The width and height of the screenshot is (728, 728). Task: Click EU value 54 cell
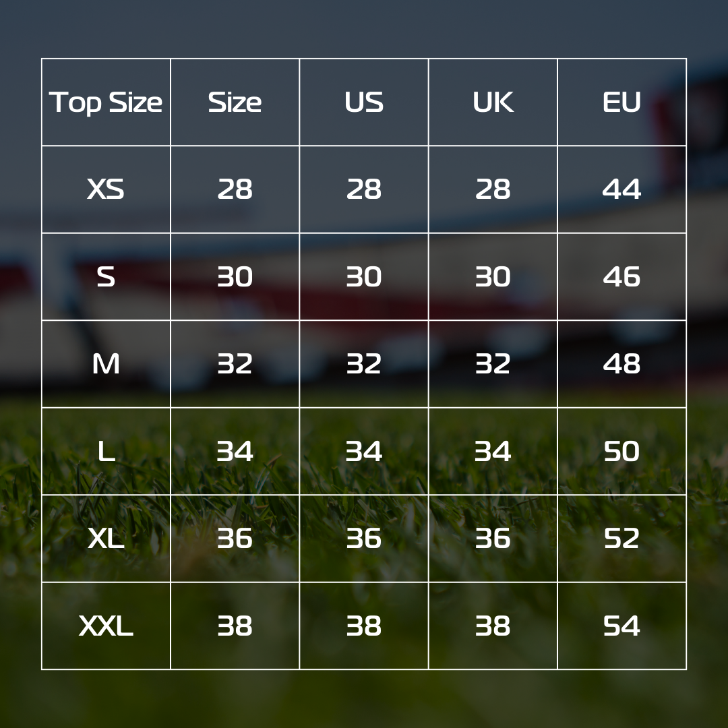point(621,626)
